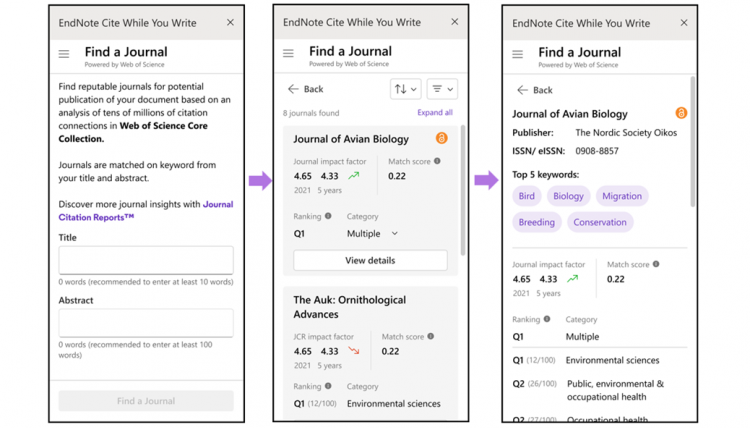Click upward impact trend icon on Avian Biology card
The height and width of the screenshot is (428, 750).
click(353, 176)
